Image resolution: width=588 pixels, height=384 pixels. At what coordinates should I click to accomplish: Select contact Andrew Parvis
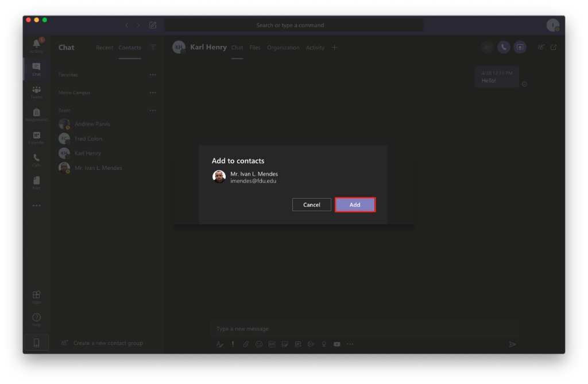pyautogui.click(x=107, y=124)
